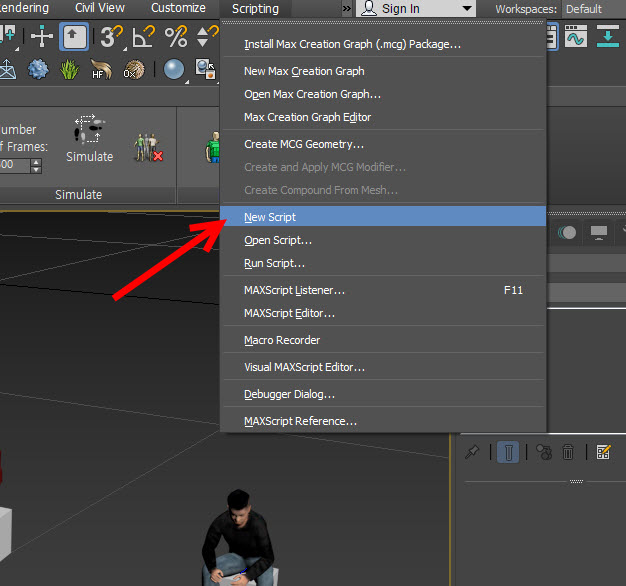626x586 pixels.
Task: Select Create MCG Geometry
Action: [383, 144]
